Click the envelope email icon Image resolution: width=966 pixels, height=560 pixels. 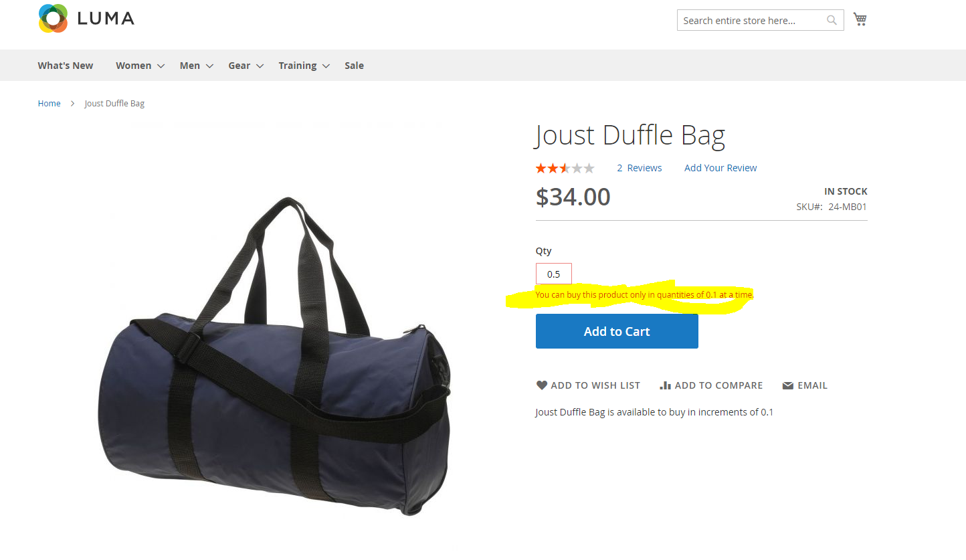788,385
